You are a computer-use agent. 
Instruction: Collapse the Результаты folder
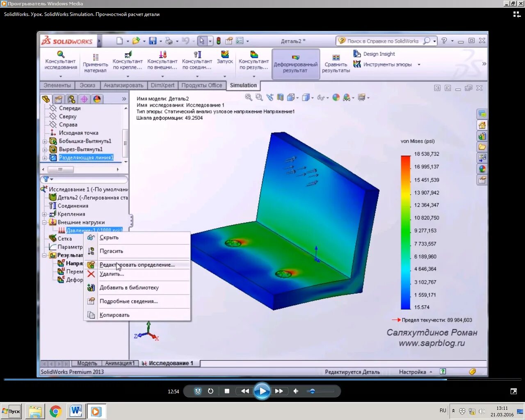[44, 255]
